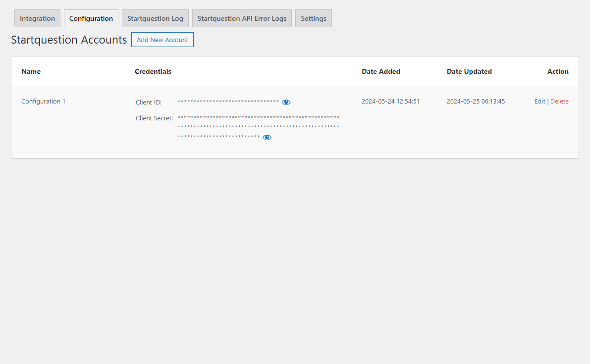
Task: Reveal the Client ID with the eye icon
Action: pos(286,103)
